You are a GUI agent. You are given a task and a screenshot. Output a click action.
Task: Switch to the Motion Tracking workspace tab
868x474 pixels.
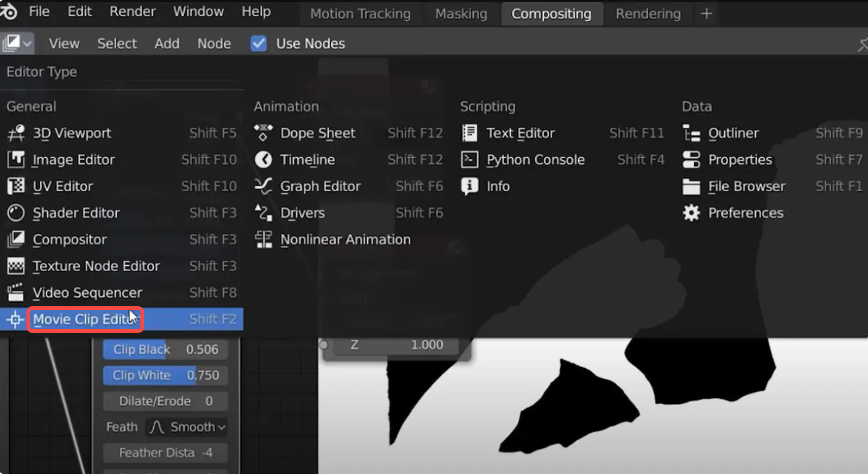(x=360, y=14)
